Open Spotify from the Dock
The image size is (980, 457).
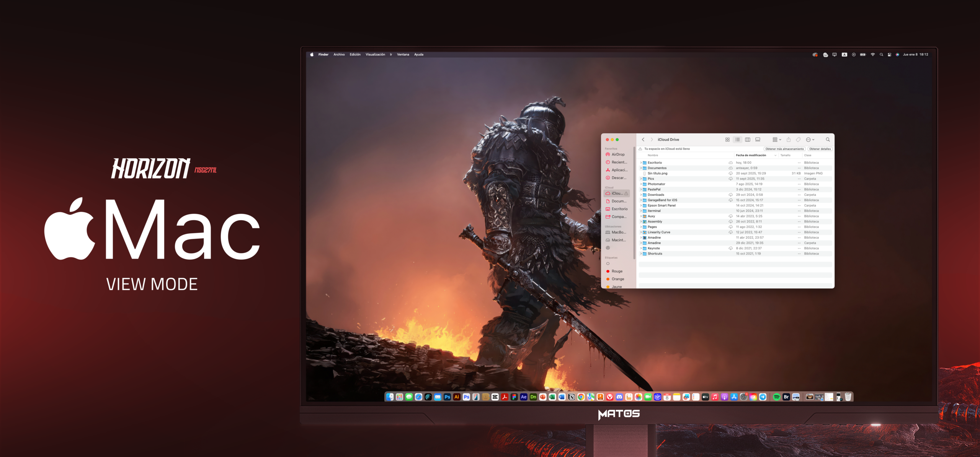click(777, 397)
